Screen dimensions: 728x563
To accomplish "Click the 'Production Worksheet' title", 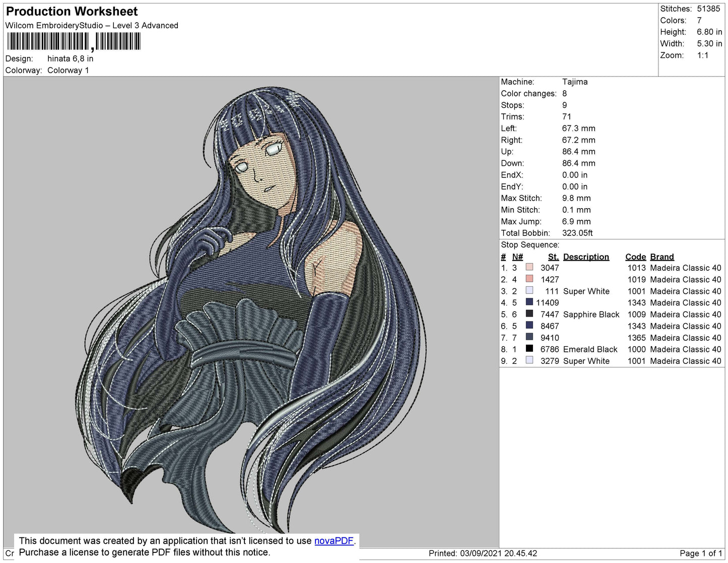I will pyautogui.click(x=72, y=12).
